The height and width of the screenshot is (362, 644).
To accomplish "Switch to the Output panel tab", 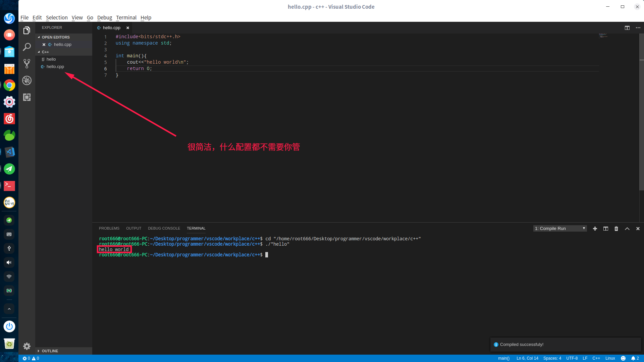I will tap(133, 228).
